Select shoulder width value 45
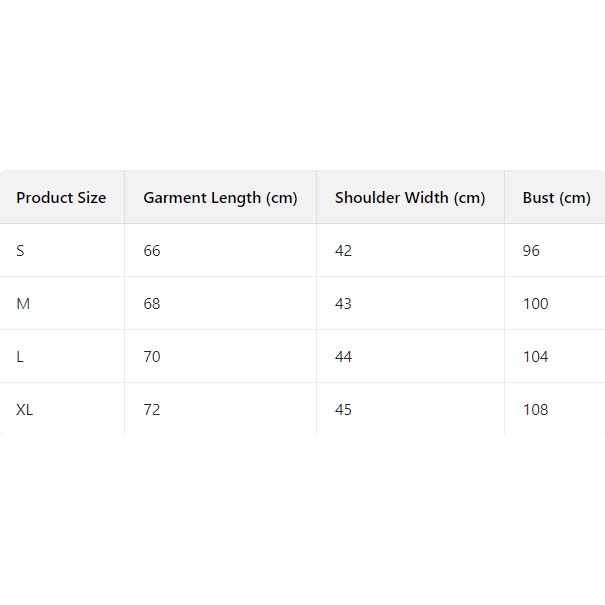Viewport: 605px width, 605px height. point(344,410)
